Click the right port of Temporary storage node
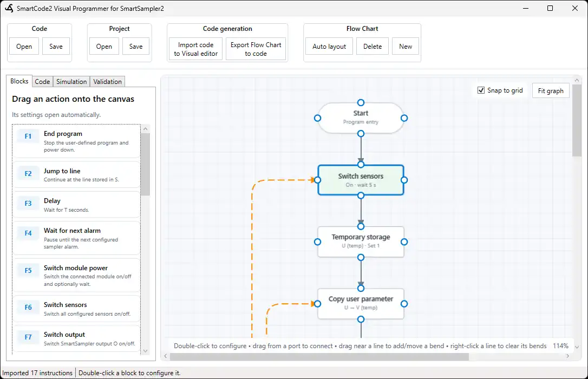The image size is (588, 379). coord(404,242)
